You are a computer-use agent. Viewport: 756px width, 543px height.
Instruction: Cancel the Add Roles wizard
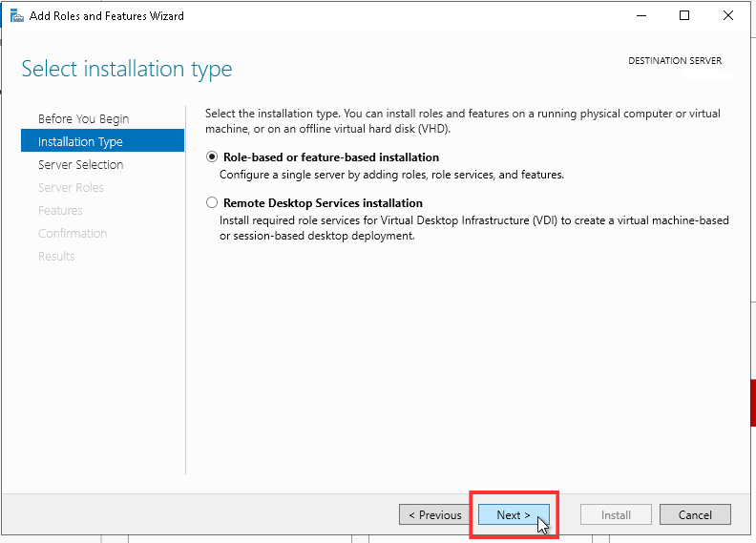click(x=695, y=515)
